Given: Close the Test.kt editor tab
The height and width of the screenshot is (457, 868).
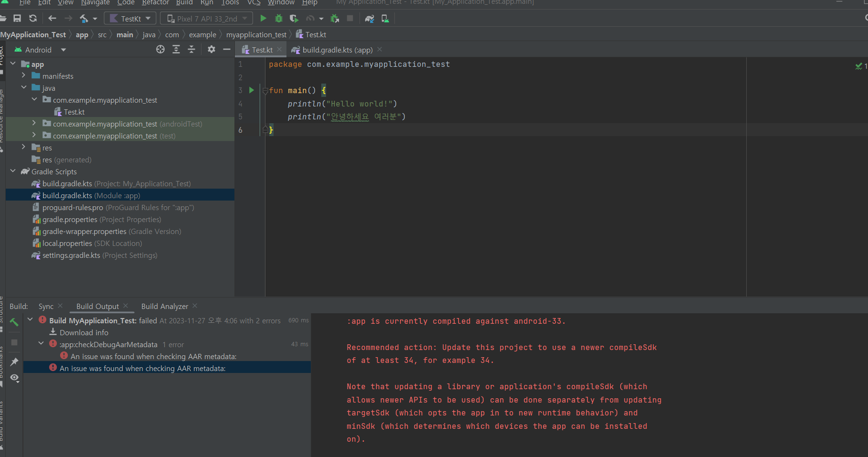Looking at the screenshot, I should (x=279, y=49).
